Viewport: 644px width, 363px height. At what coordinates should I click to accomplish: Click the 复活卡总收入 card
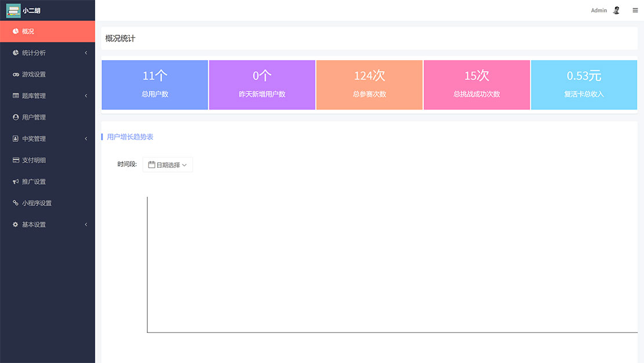pos(584,85)
